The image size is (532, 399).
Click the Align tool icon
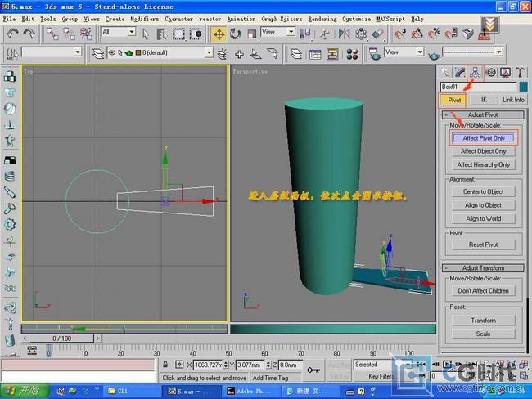point(377,34)
